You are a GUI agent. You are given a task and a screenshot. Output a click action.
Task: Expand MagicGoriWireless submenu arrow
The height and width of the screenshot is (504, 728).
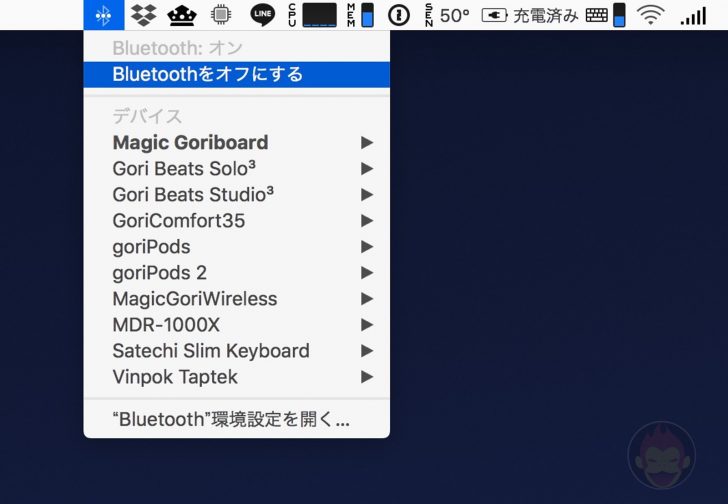(367, 298)
